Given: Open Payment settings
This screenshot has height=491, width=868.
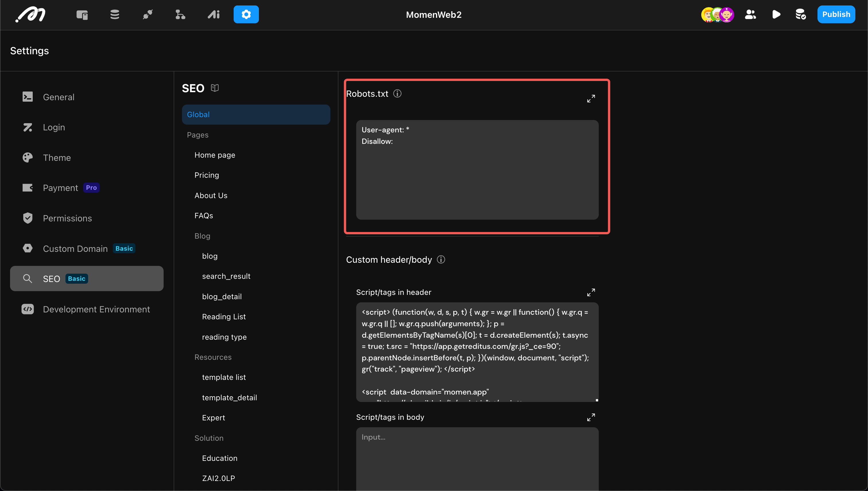Looking at the screenshot, I should [87, 188].
